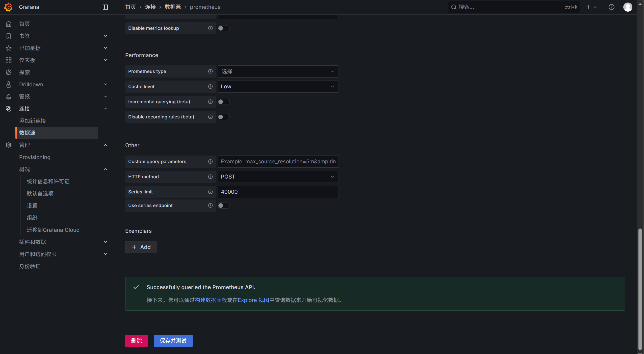Screen dimensions: 644x354
Task: Click the administration gear icon
Action: pos(9,145)
